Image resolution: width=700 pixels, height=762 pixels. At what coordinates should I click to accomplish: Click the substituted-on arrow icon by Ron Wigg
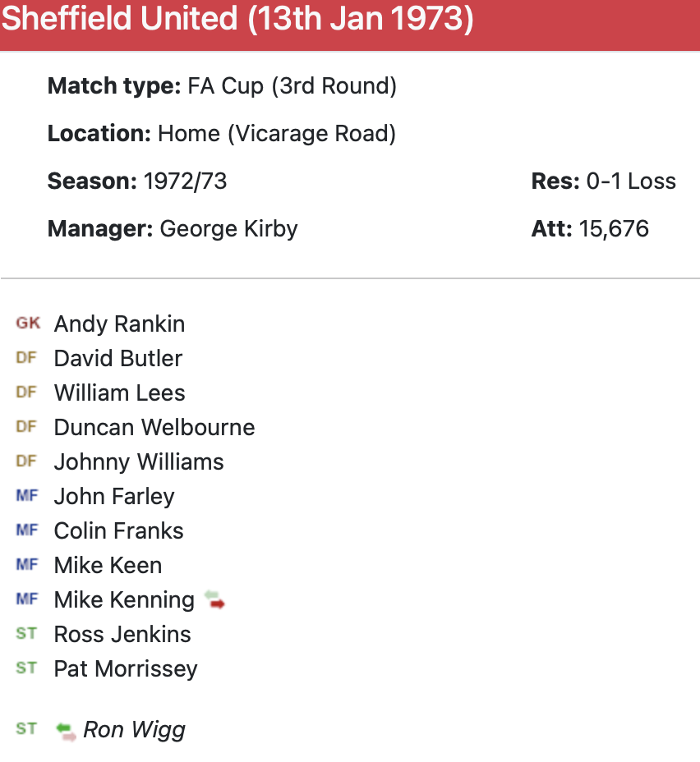(x=66, y=730)
